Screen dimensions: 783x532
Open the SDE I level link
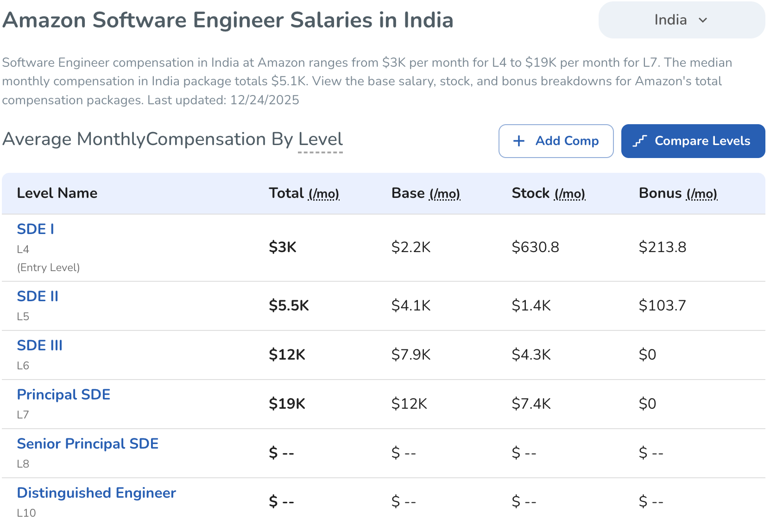pos(35,229)
